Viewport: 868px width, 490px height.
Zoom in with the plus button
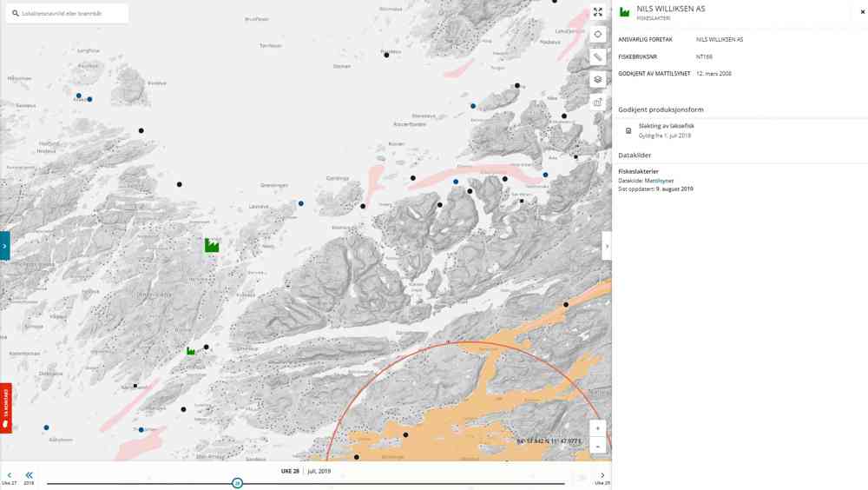click(597, 428)
